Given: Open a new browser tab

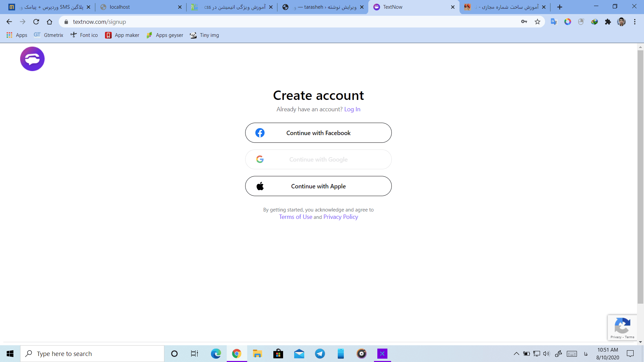Looking at the screenshot, I should (559, 7).
